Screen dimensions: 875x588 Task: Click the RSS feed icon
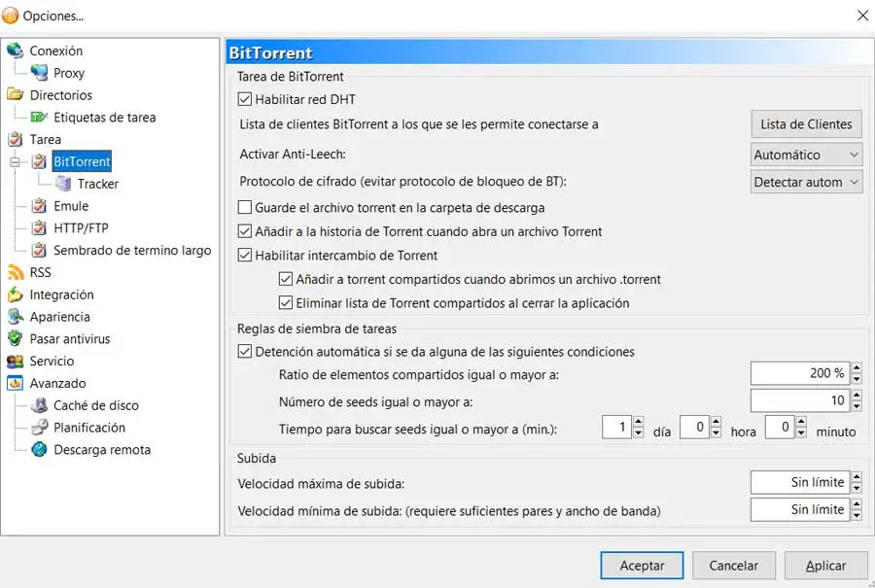[x=15, y=272]
